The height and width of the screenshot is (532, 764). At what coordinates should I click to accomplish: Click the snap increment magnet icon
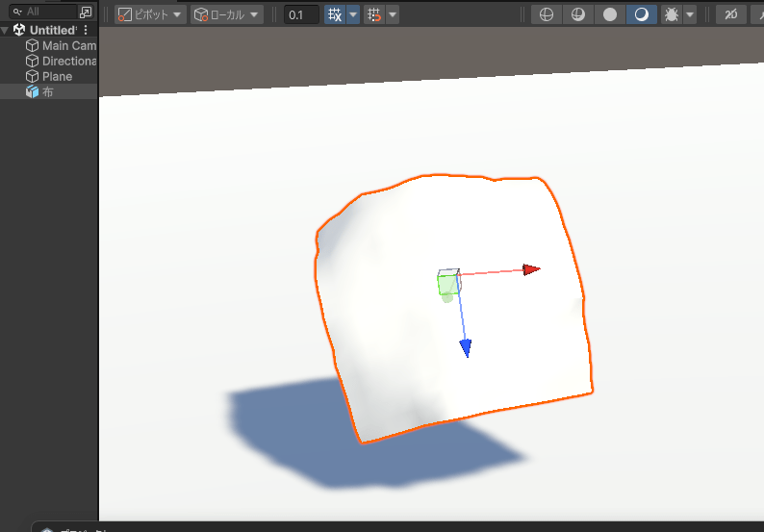(375, 15)
